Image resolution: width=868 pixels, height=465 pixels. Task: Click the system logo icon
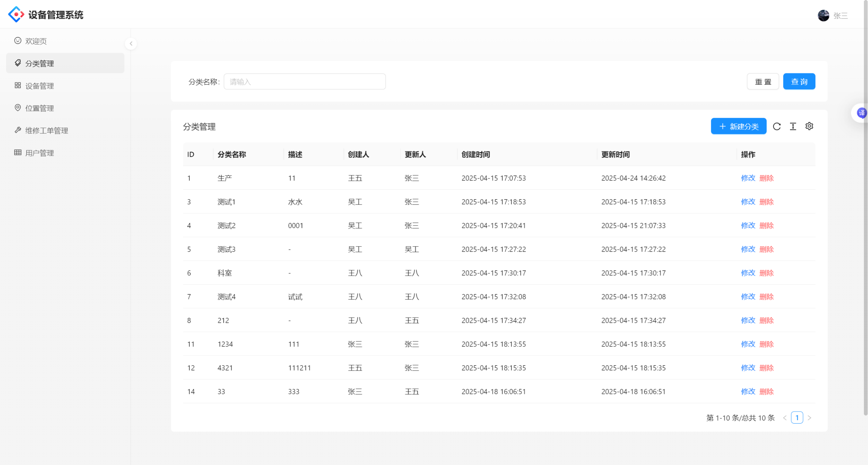tap(16, 15)
